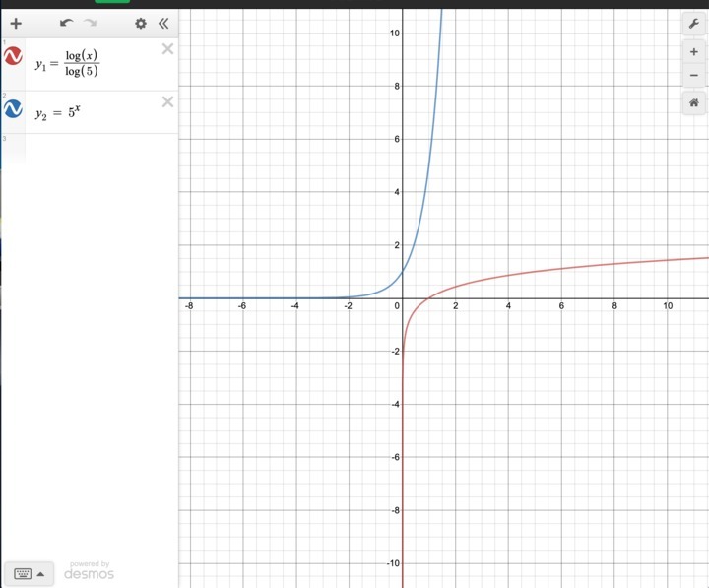This screenshot has width=709, height=588.
Task: Expand keyboard panel with up arrow
Action: coord(40,574)
